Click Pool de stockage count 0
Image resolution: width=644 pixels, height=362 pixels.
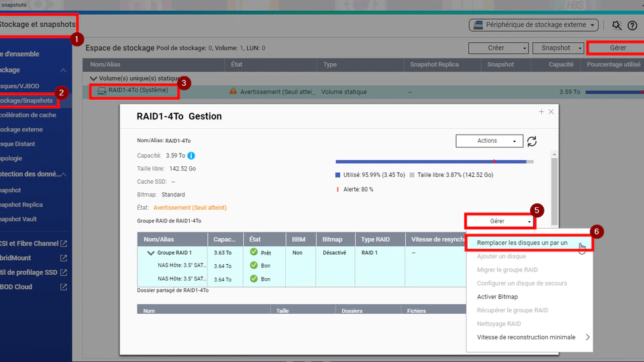point(210,48)
